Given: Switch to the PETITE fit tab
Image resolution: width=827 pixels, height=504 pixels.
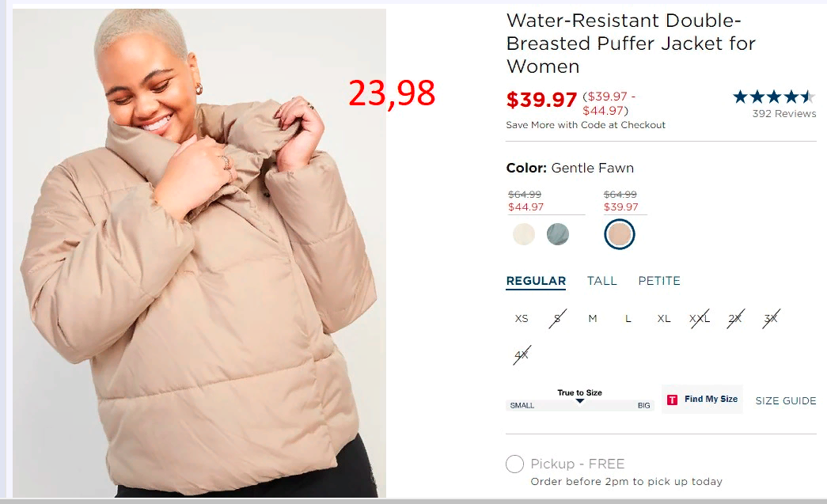Looking at the screenshot, I should pyautogui.click(x=659, y=281).
